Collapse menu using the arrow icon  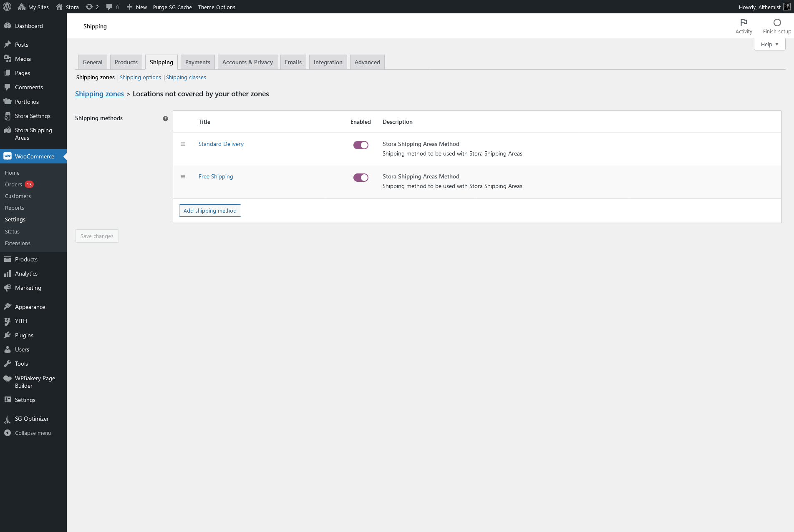8,433
